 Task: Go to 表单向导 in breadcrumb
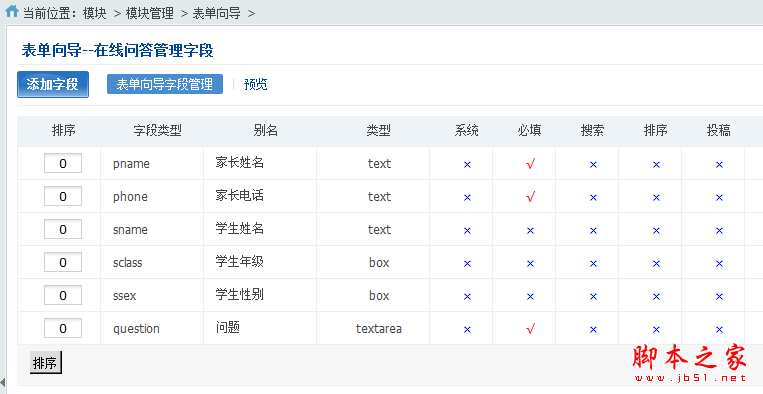pos(217,13)
